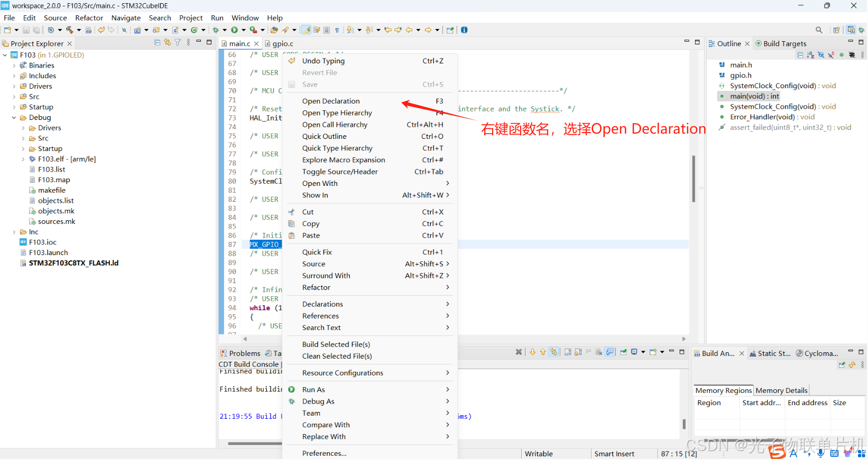Click the Debug perspective bug icon
The width and height of the screenshot is (868, 460).
862,30
